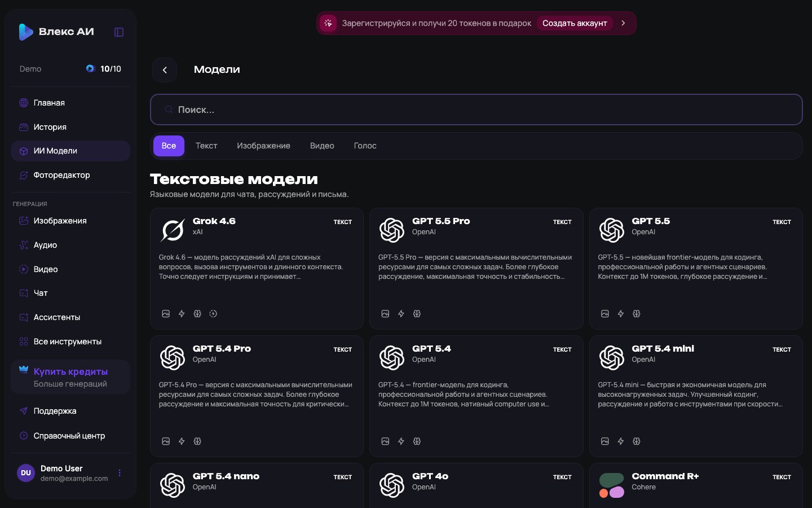Click the image icon on GPT 5.4 Pro card
This screenshot has height=508, width=812.
tap(166, 441)
